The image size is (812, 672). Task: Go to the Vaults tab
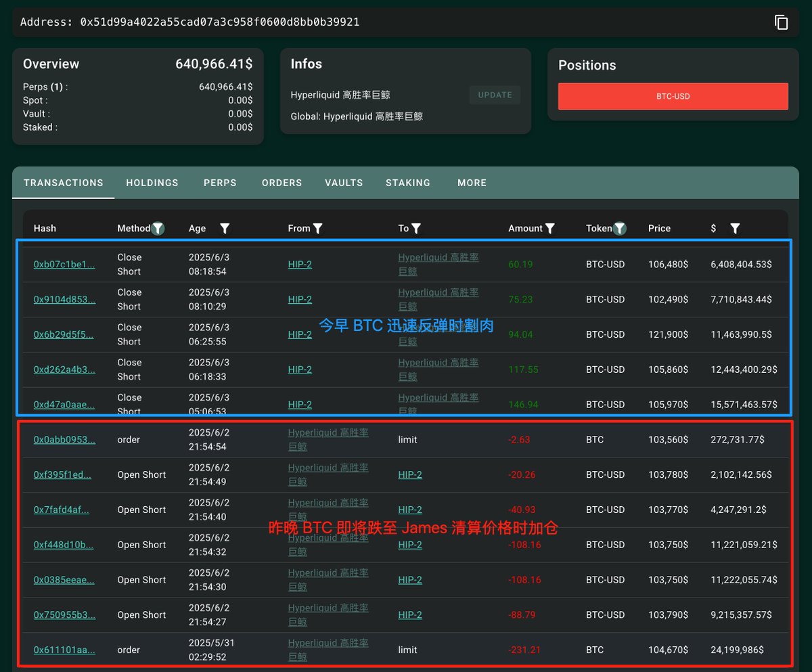click(344, 183)
